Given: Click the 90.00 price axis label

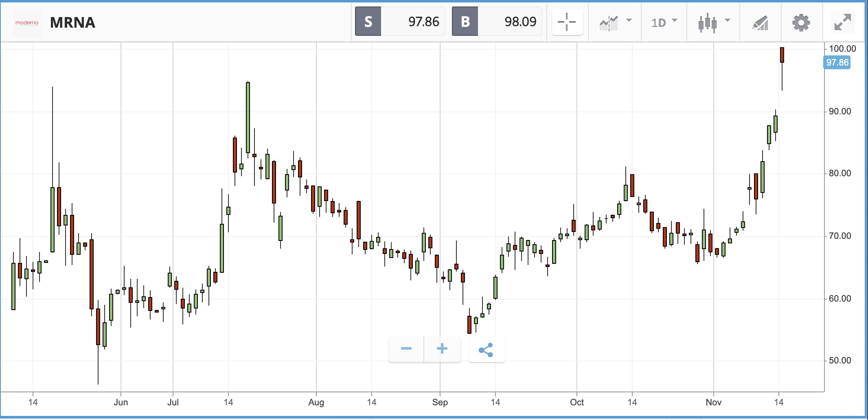Looking at the screenshot, I should click(x=840, y=111).
